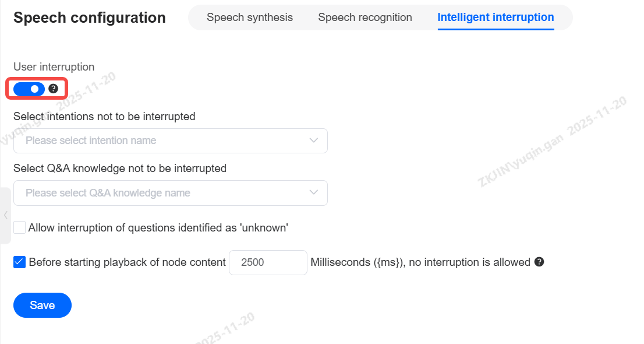This screenshot has width=644, height=344.
Task: Select the Intelligent interruption tab
Action: click(x=496, y=17)
